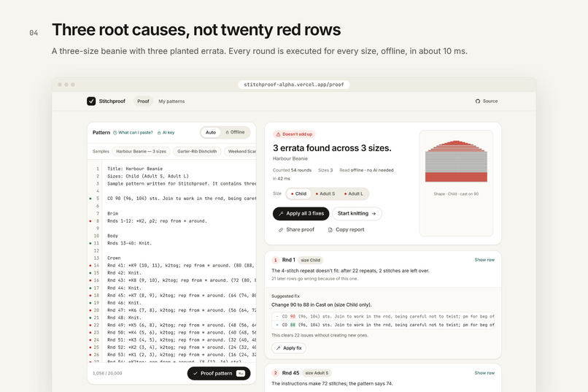Click the removed diff line 'CO 90'
The width and height of the screenshot is (588, 392).
(x=383, y=316)
